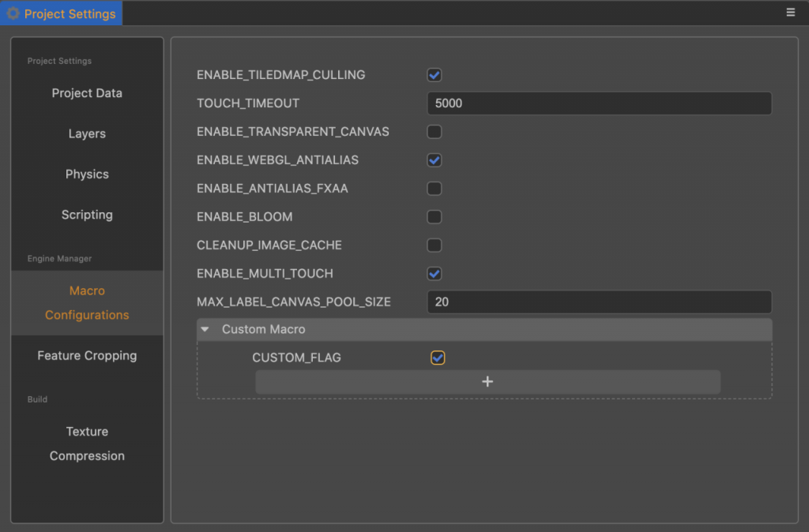Disable ENABLE_TILEDMAP_CULLING checkbox

click(x=435, y=75)
